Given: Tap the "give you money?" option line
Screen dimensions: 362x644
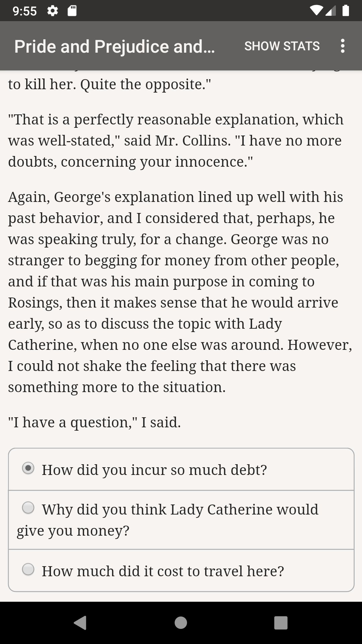Looking at the screenshot, I should [x=73, y=531].
